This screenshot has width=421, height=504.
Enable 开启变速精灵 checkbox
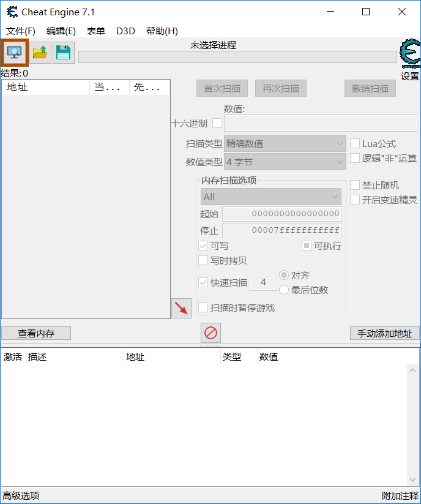pos(355,200)
